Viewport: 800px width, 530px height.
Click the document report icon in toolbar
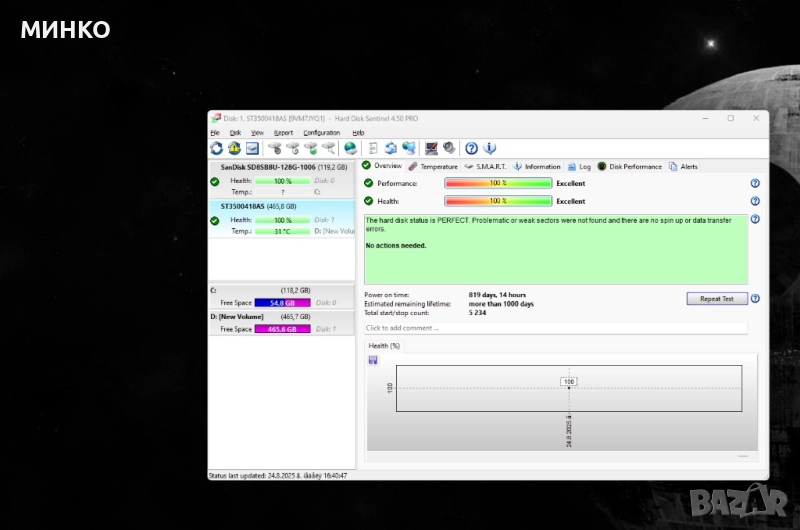tap(372, 149)
